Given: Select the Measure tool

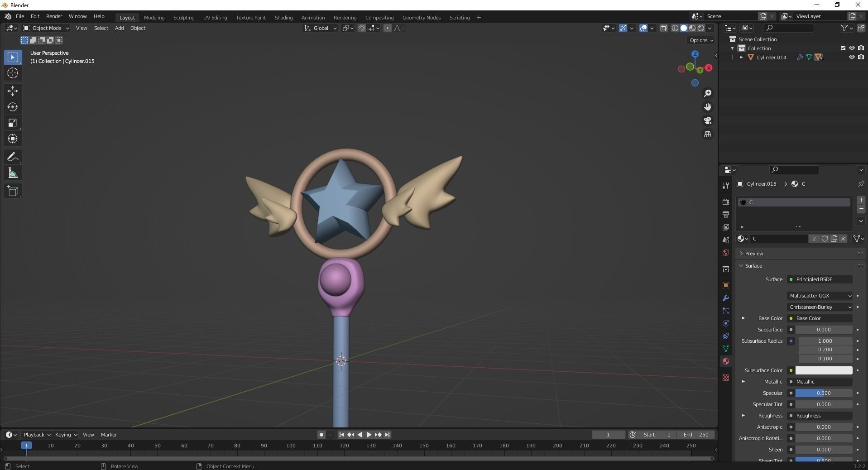Looking at the screenshot, I should tap(13, 173).
